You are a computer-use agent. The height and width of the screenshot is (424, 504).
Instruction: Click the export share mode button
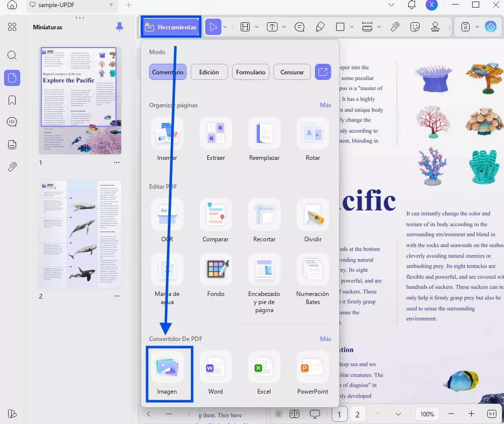(323, 72)
